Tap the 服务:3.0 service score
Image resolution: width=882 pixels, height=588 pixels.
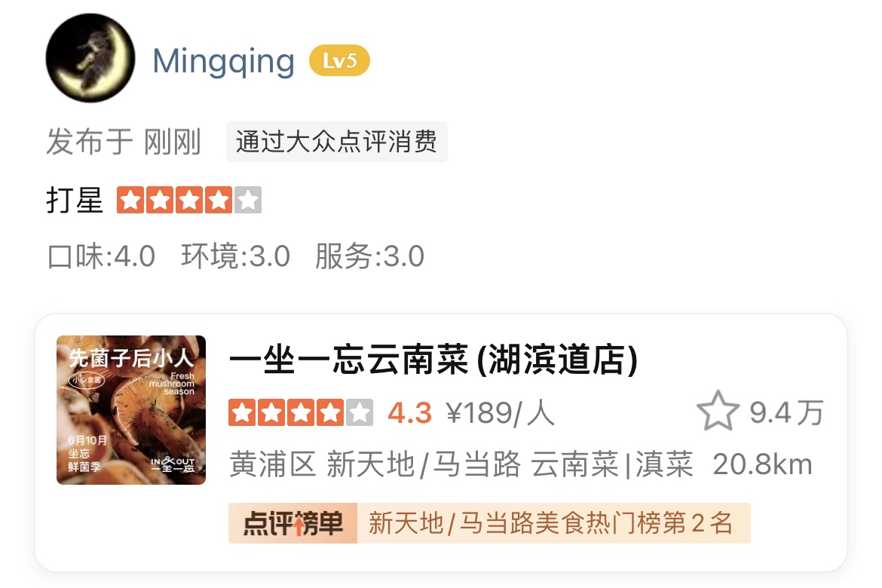point(369,256)
